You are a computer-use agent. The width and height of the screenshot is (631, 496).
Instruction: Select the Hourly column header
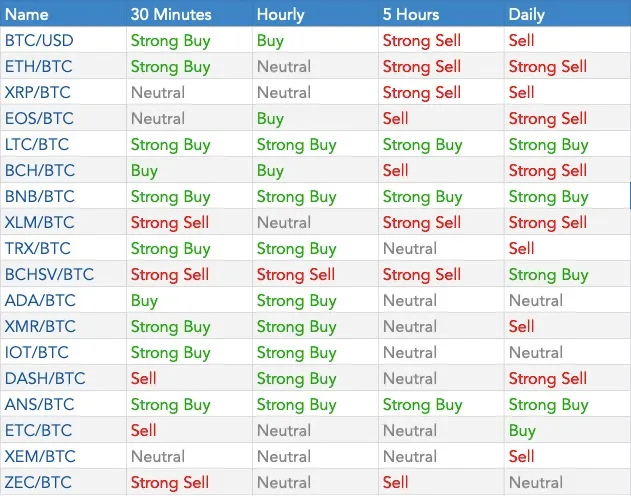pyautogui.click(x=280, y=14)
